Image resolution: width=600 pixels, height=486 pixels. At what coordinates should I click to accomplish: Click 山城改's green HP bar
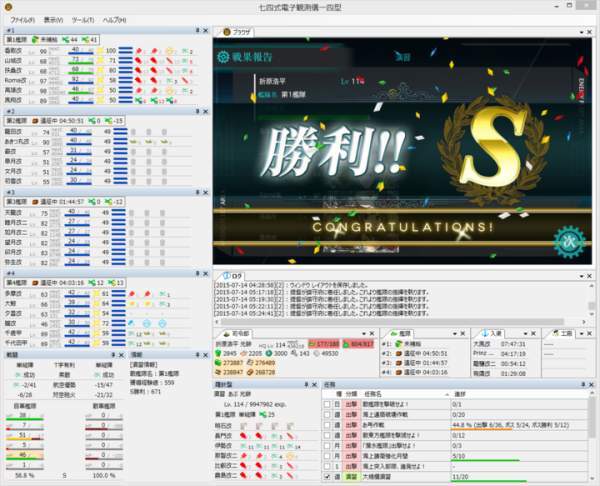pos(81,63)
